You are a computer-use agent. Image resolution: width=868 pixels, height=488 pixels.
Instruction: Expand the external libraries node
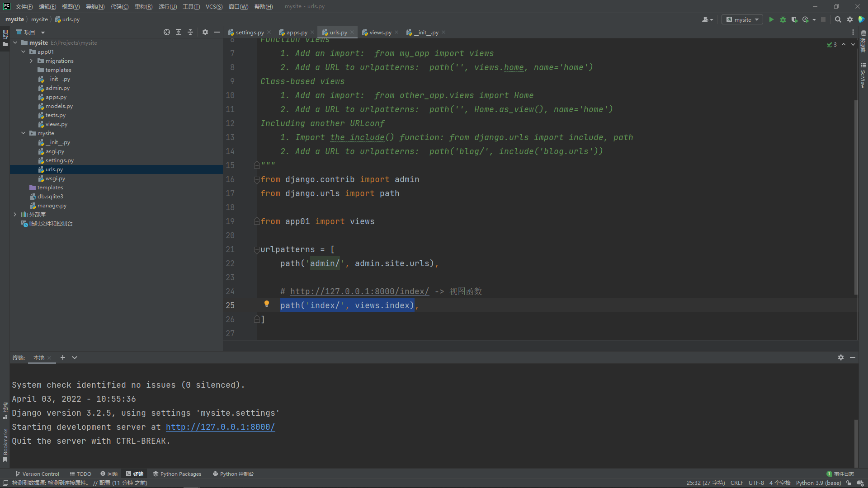tap(15, 215)
